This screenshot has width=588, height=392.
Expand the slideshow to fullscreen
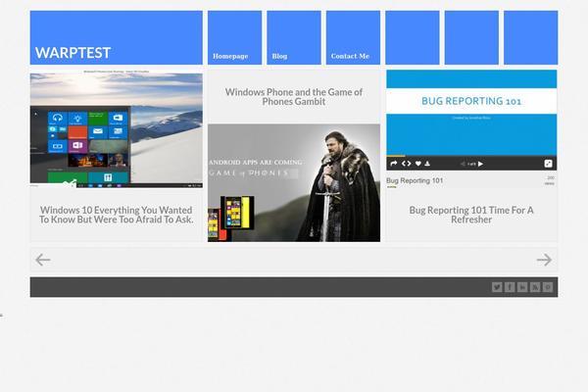[x=548, y=164]
